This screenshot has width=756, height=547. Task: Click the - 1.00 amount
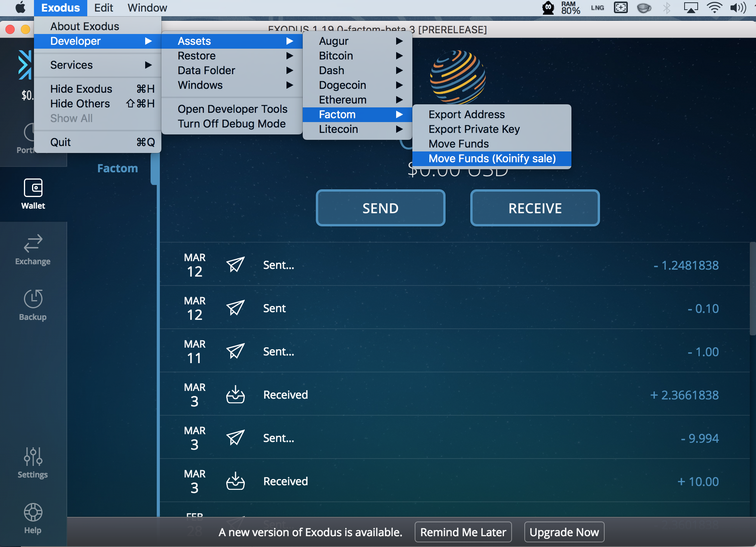tap(703, 352)
